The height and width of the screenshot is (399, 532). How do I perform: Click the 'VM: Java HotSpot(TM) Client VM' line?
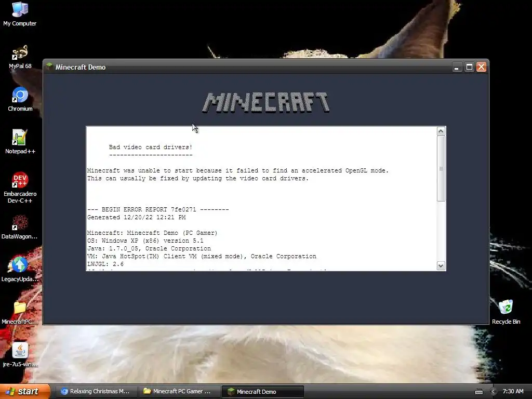coord(202,256)
